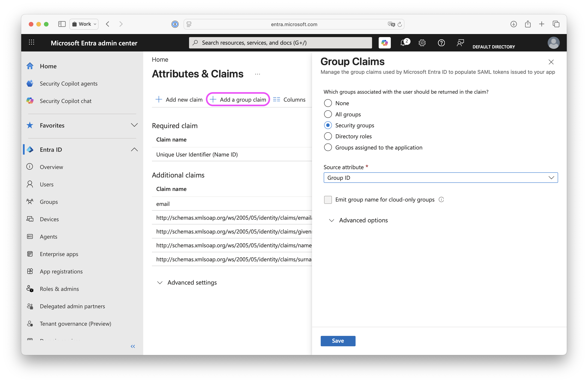
Task: Open the Users menu item
Action: click(46, 184)
